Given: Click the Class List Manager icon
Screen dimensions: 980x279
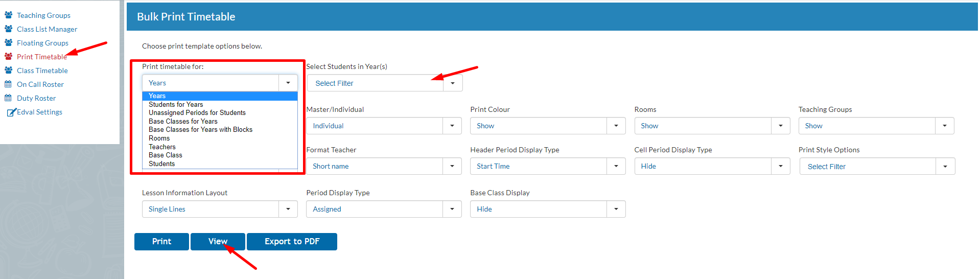Looking at the screenshot, I should click(x=9, y=29).
